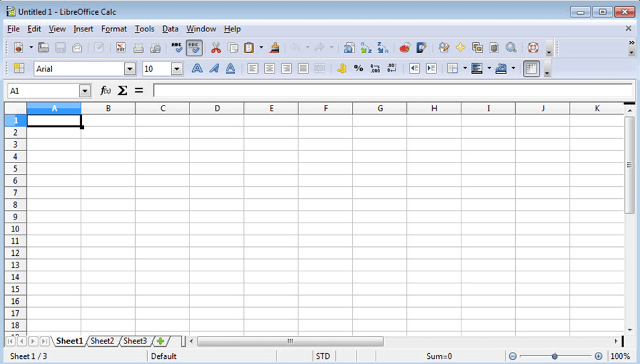Click the zoom slider handle

point(554,356)
